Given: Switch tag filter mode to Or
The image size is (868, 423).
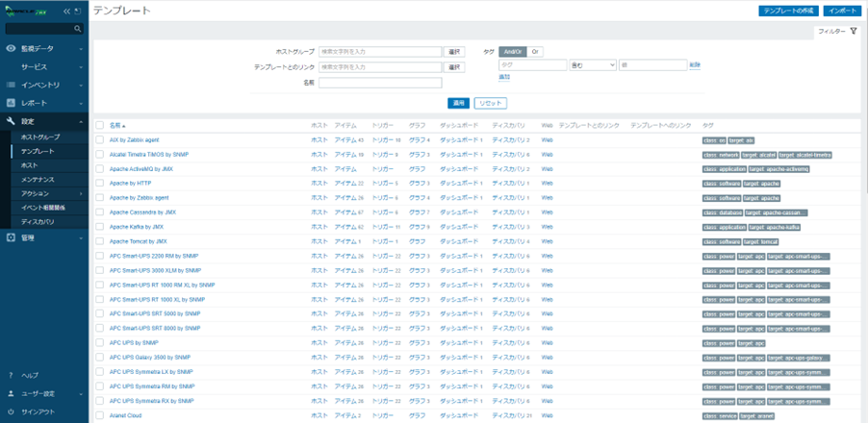Looking at the screenshot, I should (x=535, y=51).
